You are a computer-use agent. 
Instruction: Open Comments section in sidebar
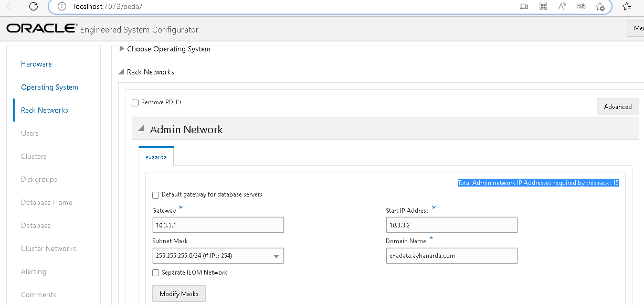(x=38, y=295)
